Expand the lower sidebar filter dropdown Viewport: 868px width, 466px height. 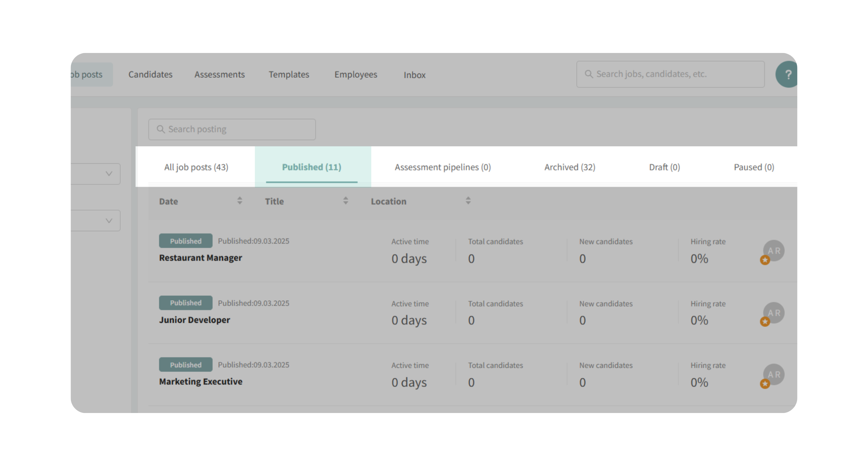(108, 221)
